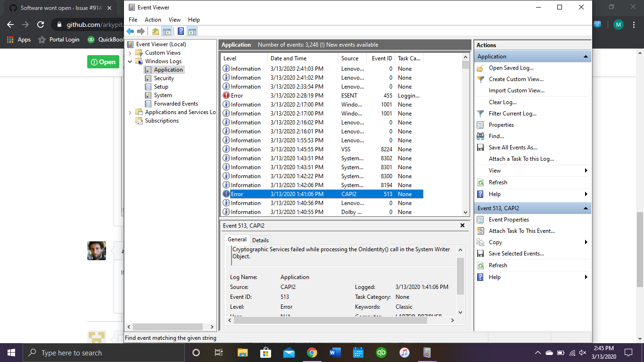Open the View menu in menu bar
Image resolution: width=644 pixels, height=362 pixels.
point(174,20)
